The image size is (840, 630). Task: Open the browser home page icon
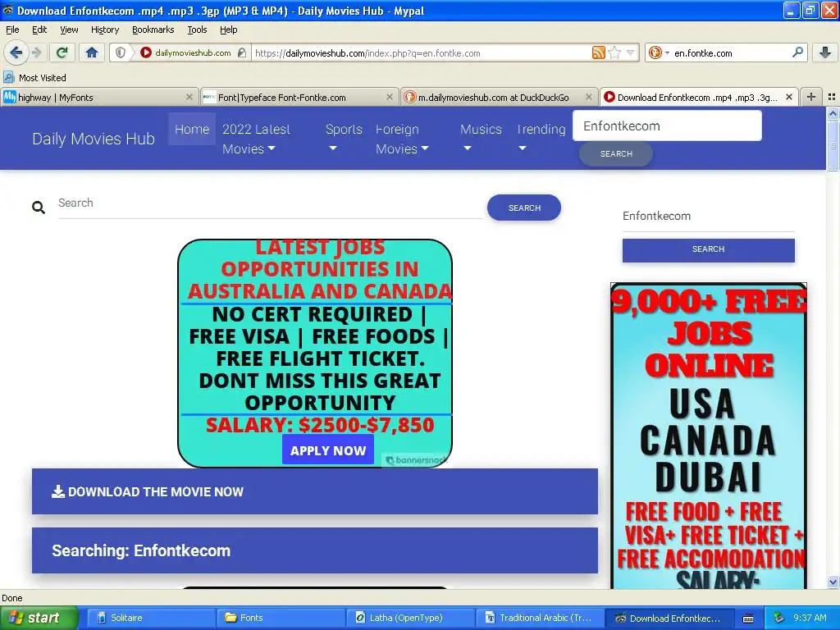click(x=92, y=52)
